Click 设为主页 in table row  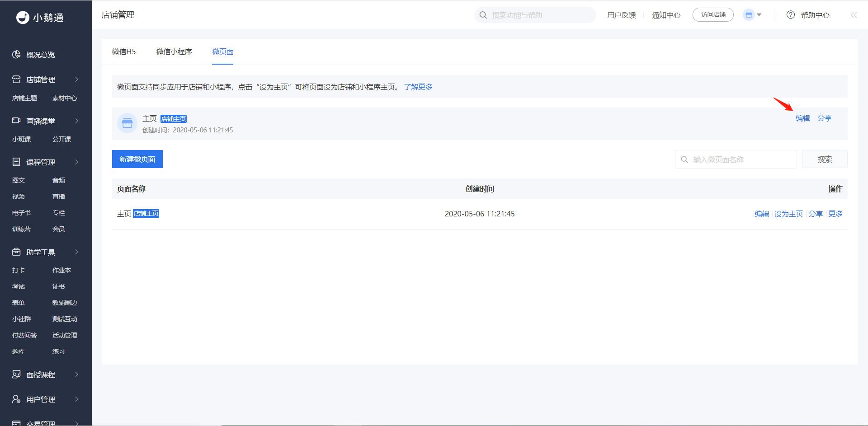[x=789, y=214]
